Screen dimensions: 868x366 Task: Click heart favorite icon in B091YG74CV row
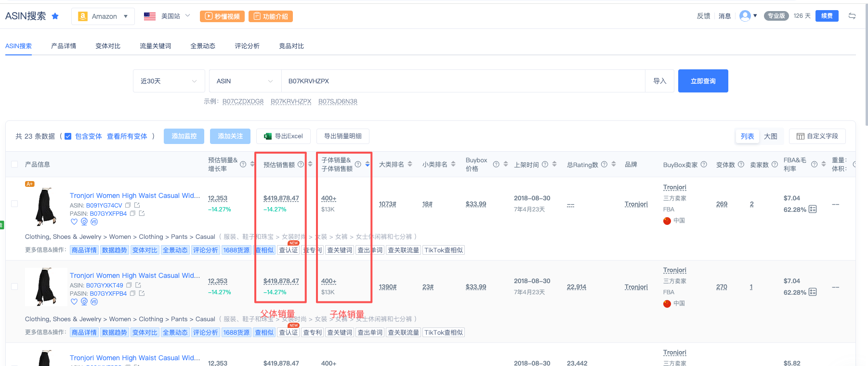coord(74,222)
